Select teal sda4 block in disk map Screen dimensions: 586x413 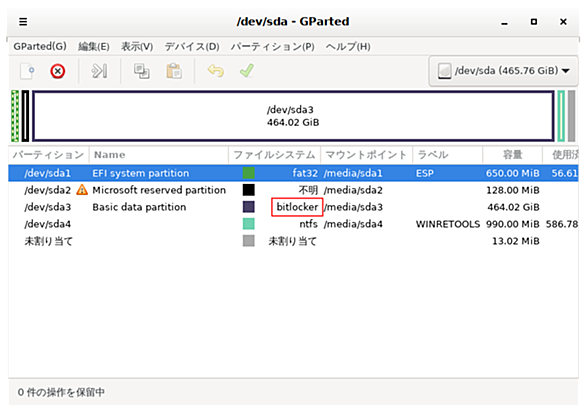coord(561,116)
